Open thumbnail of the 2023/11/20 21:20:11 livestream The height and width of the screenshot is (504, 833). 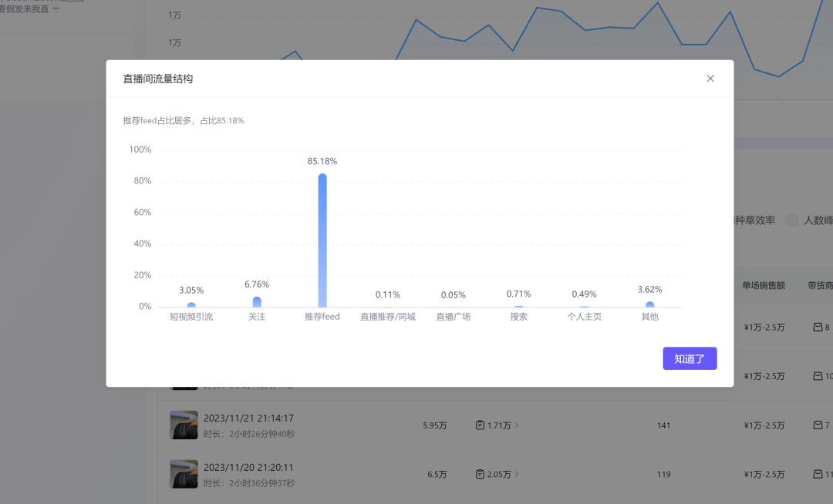coord(184,474)
